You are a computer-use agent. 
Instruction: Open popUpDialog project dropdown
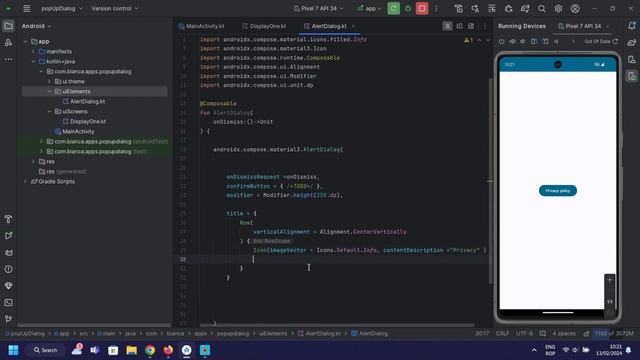pyautogui.click(x=62, y=8)
